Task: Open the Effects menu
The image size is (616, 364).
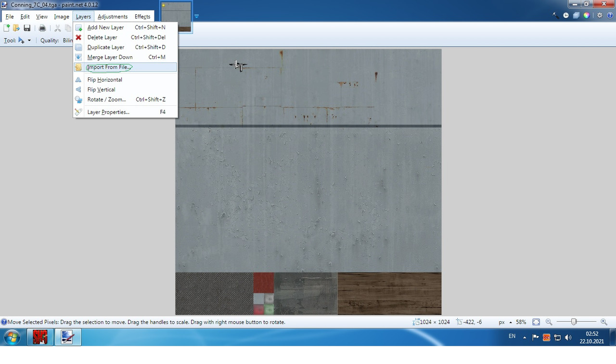Action: [142, 16]
